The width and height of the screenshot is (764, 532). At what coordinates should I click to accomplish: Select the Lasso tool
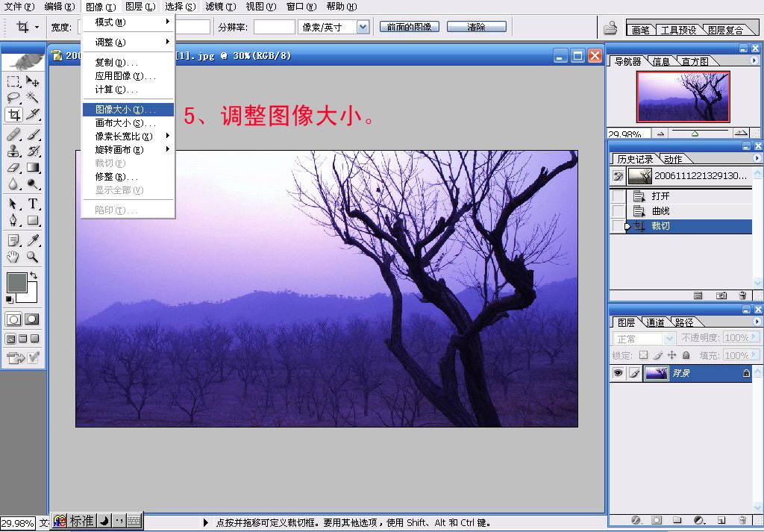pyautogui.click(x=13, y=98)
